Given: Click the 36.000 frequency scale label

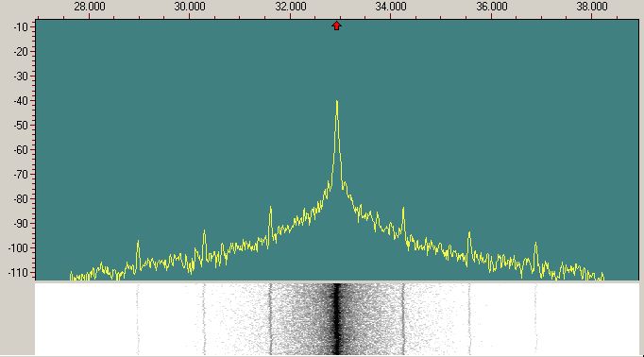Looking at the screenshot, I should click(x=492, y=7).
